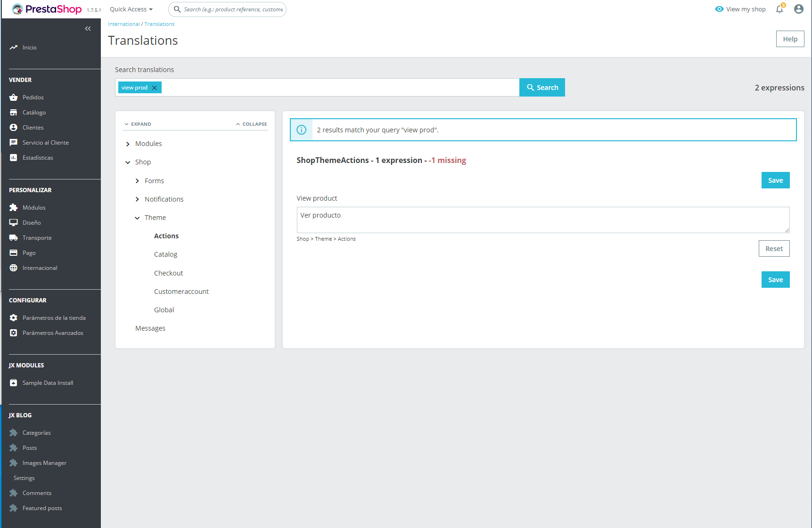Click the info icon in results alert
Screen dimensions: 812x528
(302, 130)
